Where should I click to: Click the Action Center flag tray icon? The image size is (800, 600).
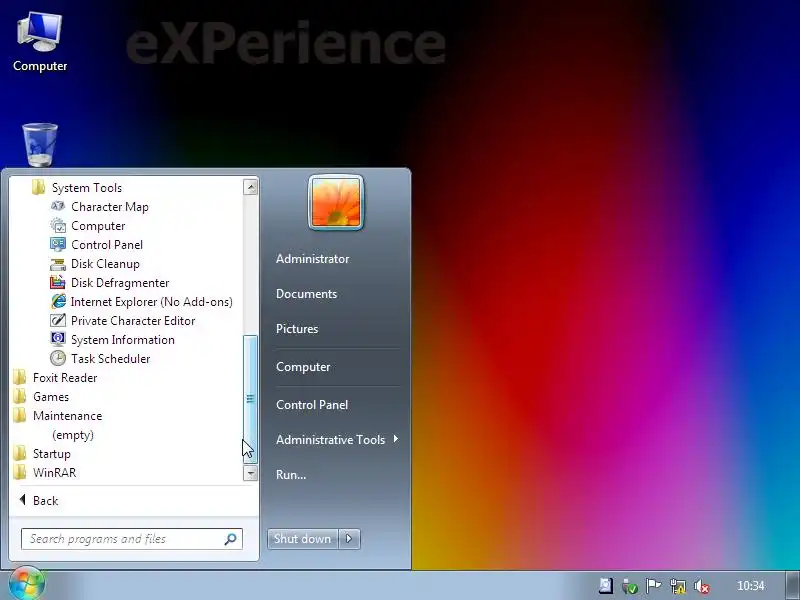(x=653, y=586)
